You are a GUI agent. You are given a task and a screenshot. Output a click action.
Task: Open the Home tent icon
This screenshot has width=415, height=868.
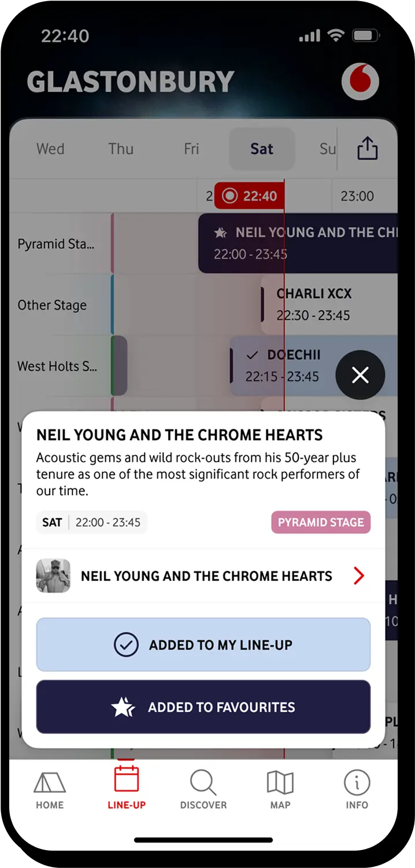coord(50,783)
